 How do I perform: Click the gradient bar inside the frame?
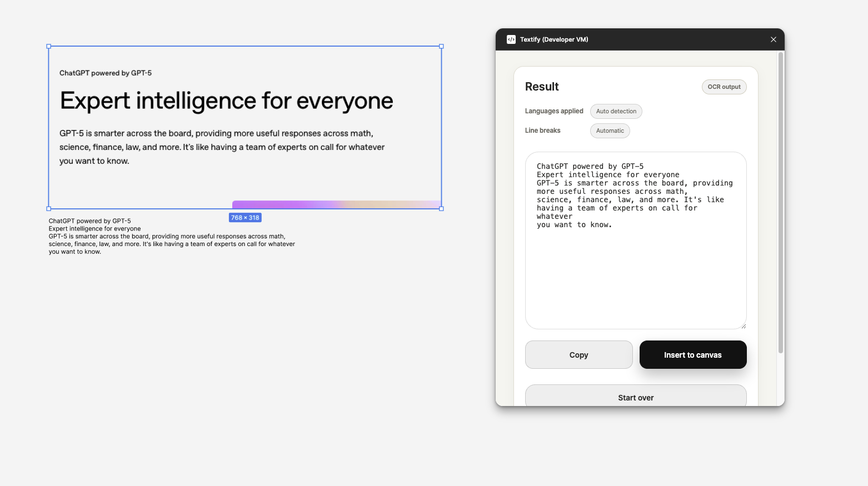[x=336, y=204]
